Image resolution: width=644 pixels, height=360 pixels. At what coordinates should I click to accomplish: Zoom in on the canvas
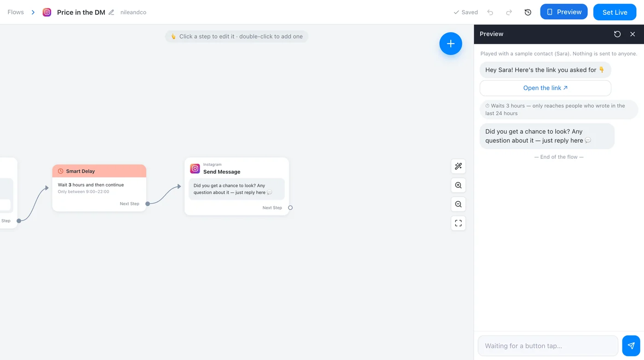click(458, 185)
